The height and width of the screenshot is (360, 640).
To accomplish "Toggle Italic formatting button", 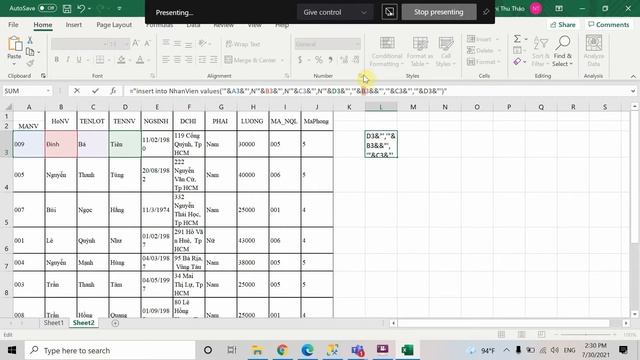I will (x=68, y=60).
